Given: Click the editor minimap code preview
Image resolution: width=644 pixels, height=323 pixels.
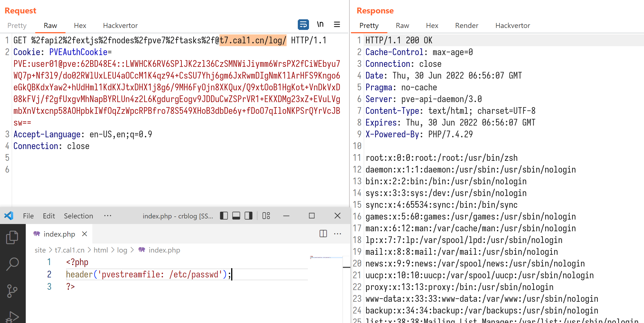Looking at the screenshot, I should (321, 257).
